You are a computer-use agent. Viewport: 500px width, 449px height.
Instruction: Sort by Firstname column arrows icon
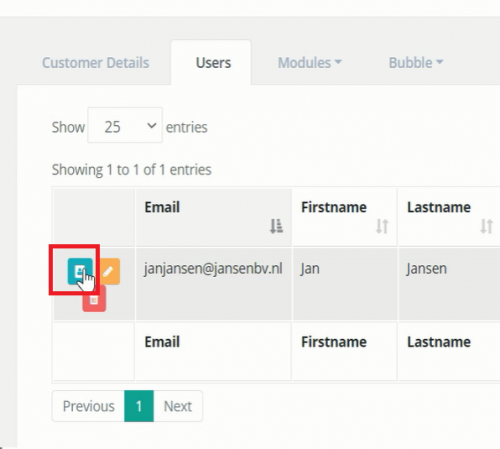[x=382, y=226]
